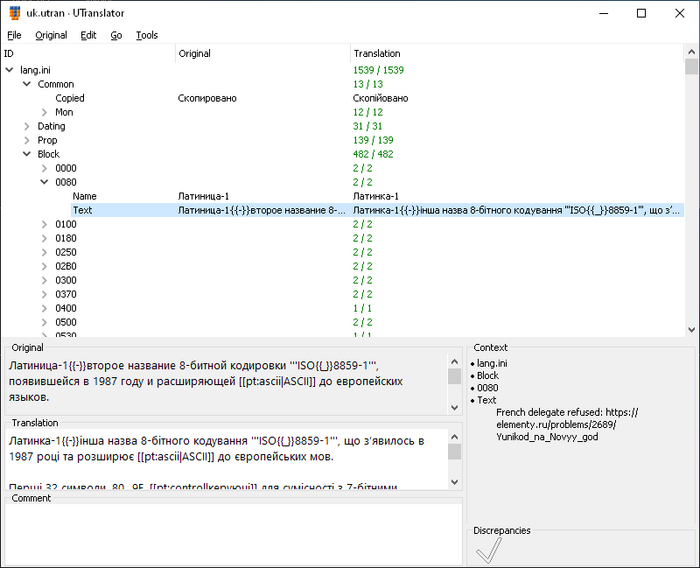Expand the 0100 block node
Viewport: 700px width, 568px height.
tap(44, 224)
